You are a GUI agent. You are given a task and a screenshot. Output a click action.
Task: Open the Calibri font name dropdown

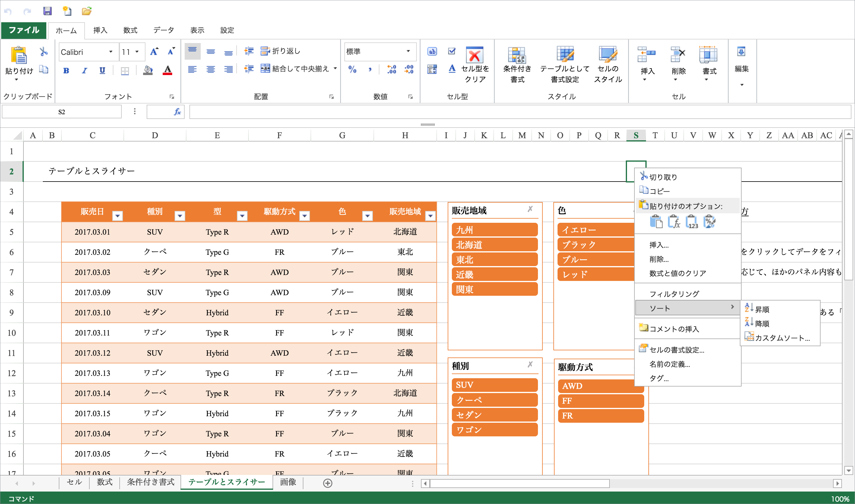pos(110,52)
